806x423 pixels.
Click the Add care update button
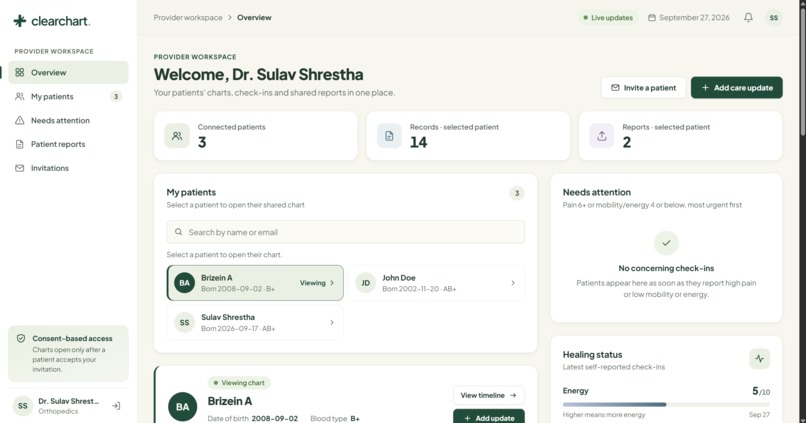pyautogui.click(x=737, y=87)
